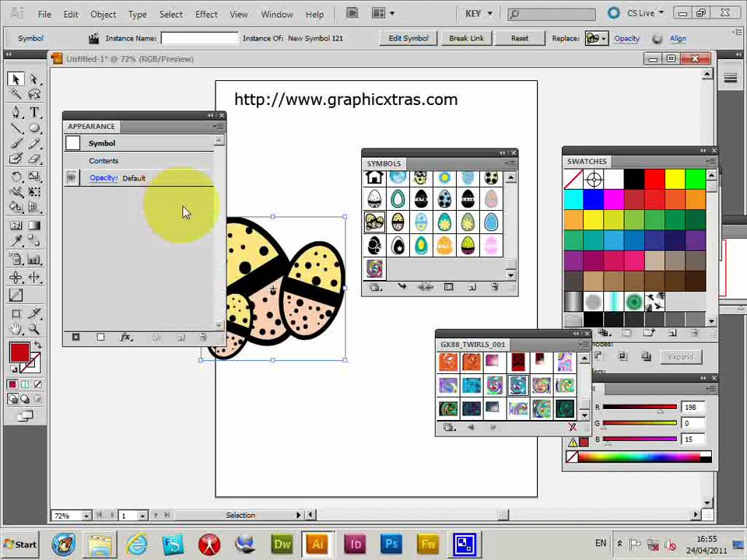Pick the red swatch in Swatches panel
Image resolution: width=747 pixels, height=560 pixels.
pyautogui.click(x=654, y=180)
